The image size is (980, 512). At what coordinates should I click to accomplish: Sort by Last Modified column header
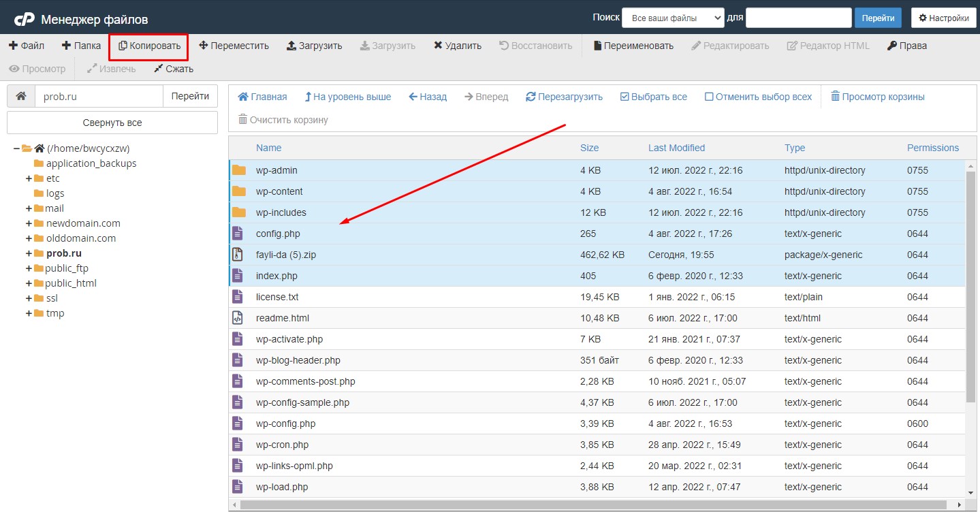[x=676, y=148]
